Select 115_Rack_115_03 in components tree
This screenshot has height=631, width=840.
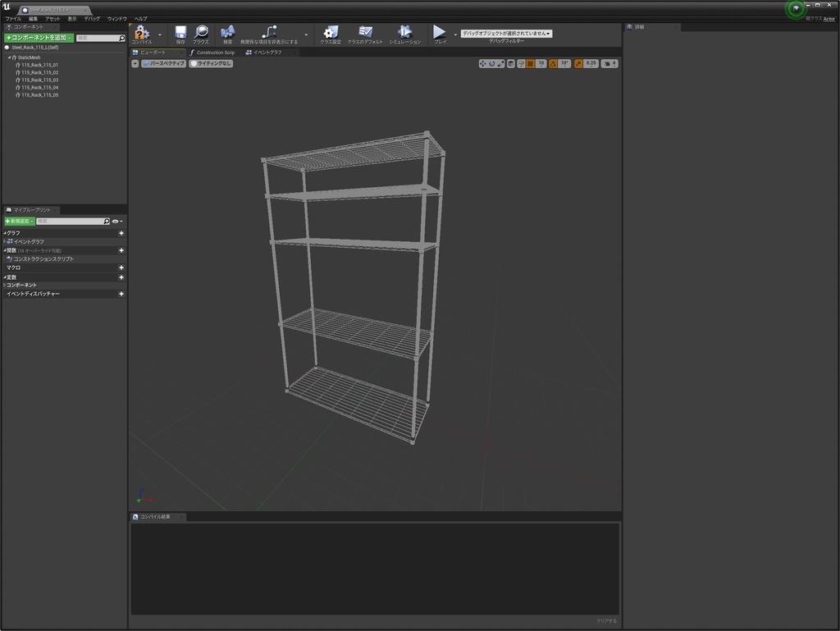tap(39, 80)
